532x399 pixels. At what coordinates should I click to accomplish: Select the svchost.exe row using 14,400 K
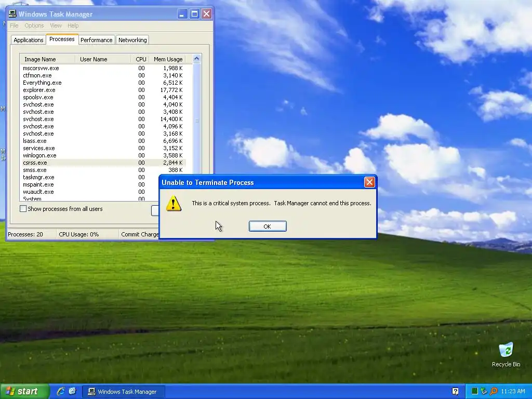(x=103, y=119)
